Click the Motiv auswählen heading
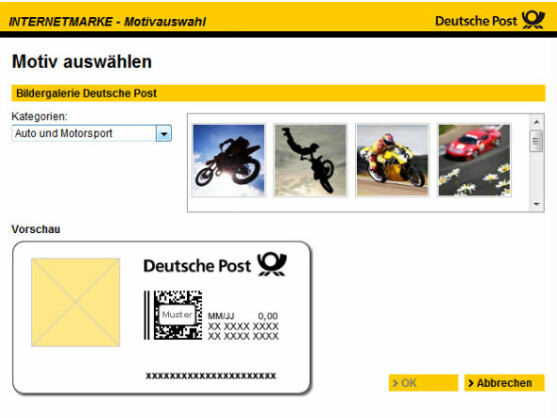Image resolution: width=557 pixels, height=418 pixels. coord(82,61)
